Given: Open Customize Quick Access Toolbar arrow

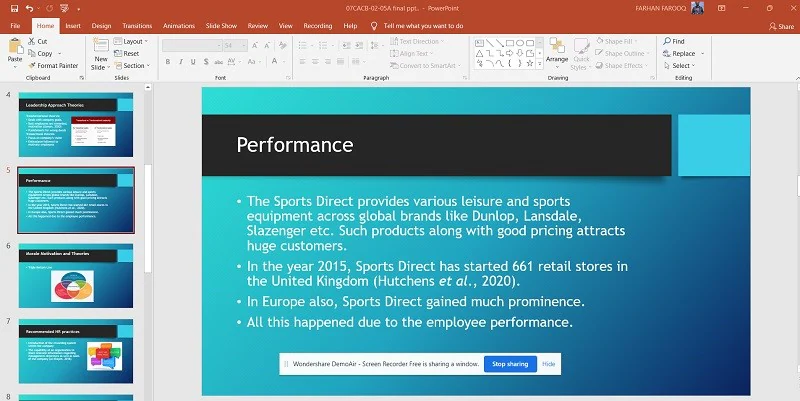Looking at the screenshot, I should click(79, 9).
